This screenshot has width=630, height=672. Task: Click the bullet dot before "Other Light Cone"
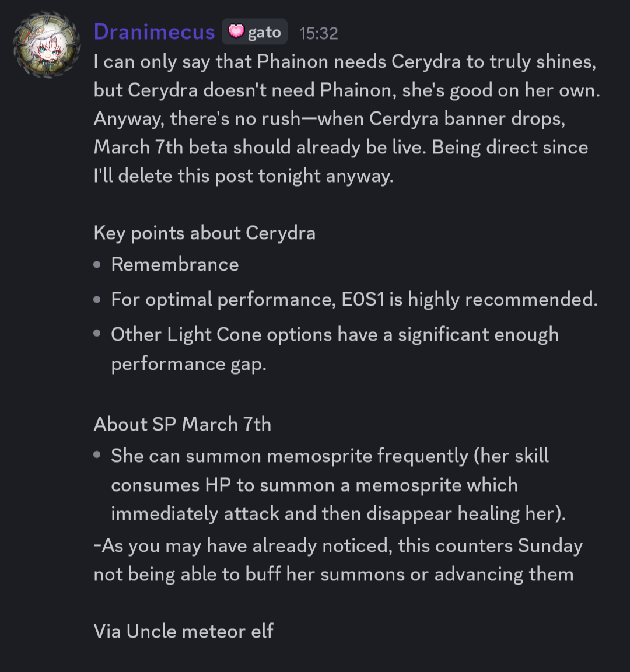pos(97,335)
